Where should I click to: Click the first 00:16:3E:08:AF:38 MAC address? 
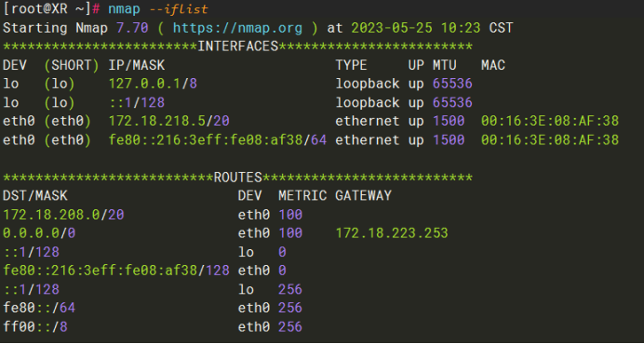[x=550, y=121]
